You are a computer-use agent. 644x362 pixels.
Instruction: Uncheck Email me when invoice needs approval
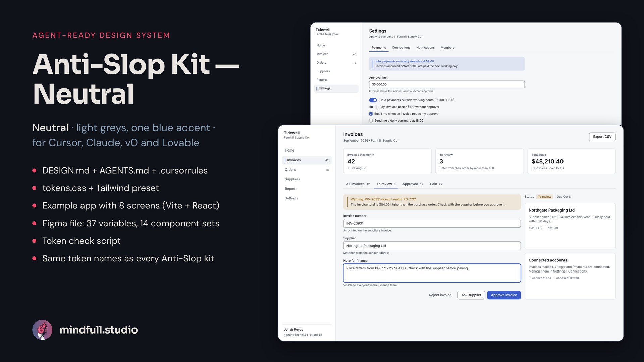[x=371, y=114]
